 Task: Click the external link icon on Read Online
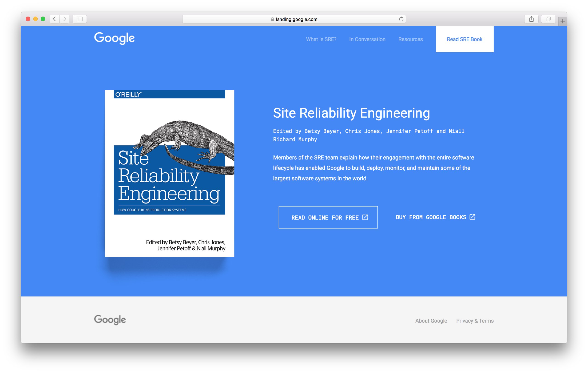[x=365, y=217]
